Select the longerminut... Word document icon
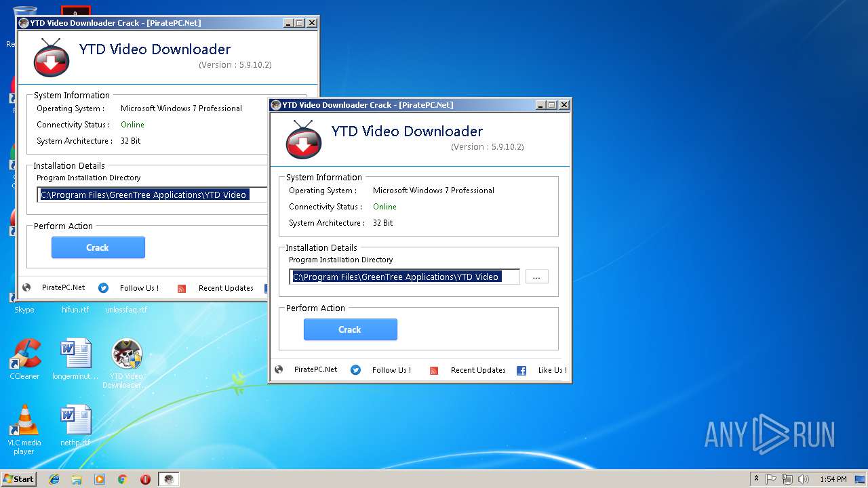 pos(75,359)
